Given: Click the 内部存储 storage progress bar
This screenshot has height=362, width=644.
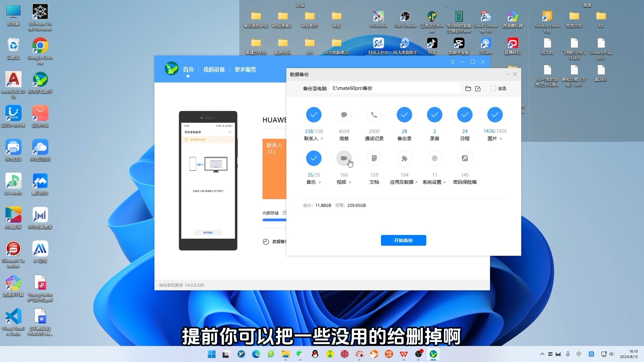Looking at the screenshot, I should (274, 220).
